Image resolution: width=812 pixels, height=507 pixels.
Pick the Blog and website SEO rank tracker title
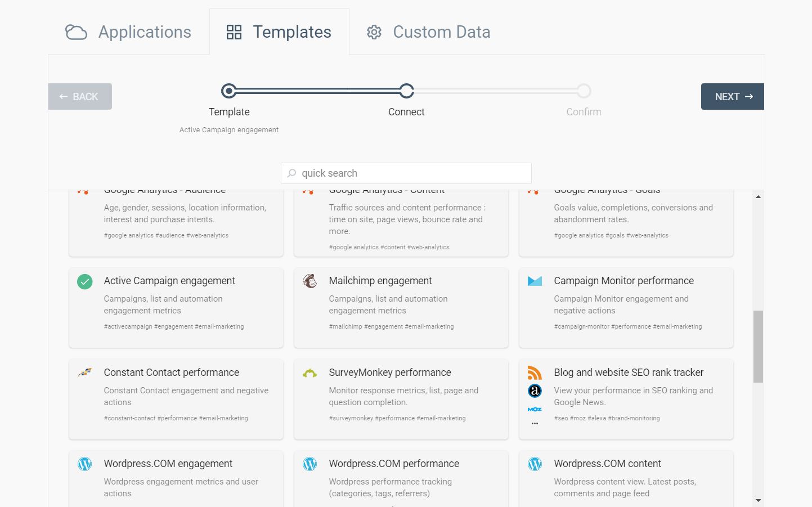click(x=629, y=373)
